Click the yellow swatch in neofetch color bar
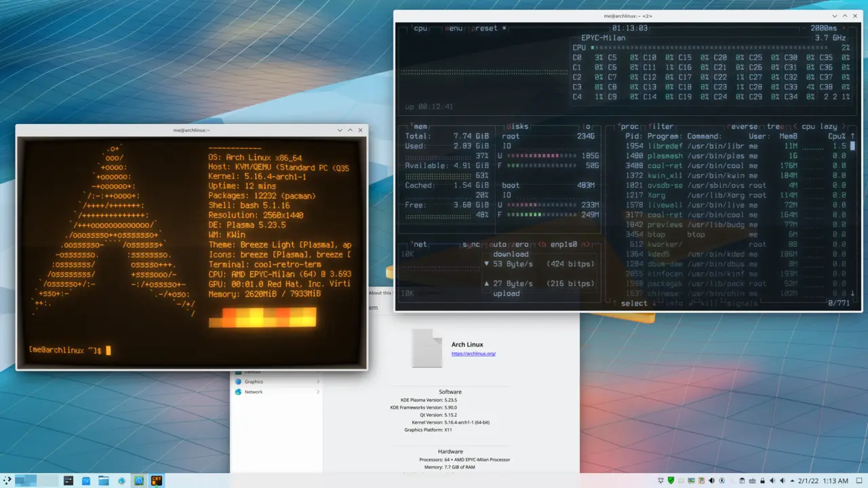 [255, 317]
